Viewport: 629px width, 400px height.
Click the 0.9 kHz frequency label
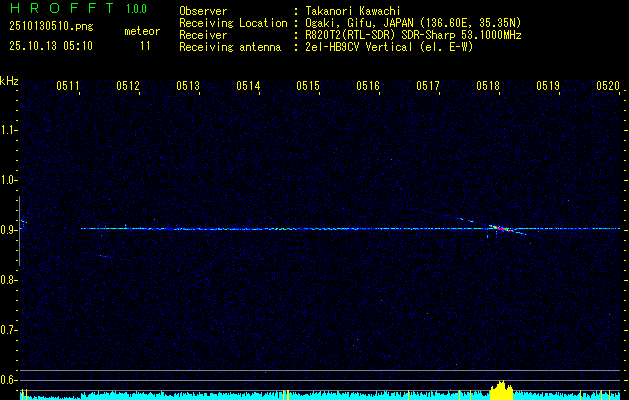point(8,230)
